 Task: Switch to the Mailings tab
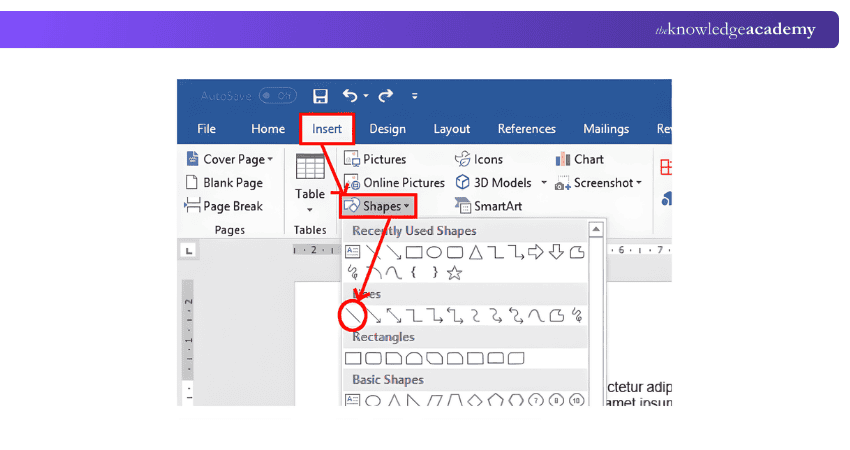point(606,129)
